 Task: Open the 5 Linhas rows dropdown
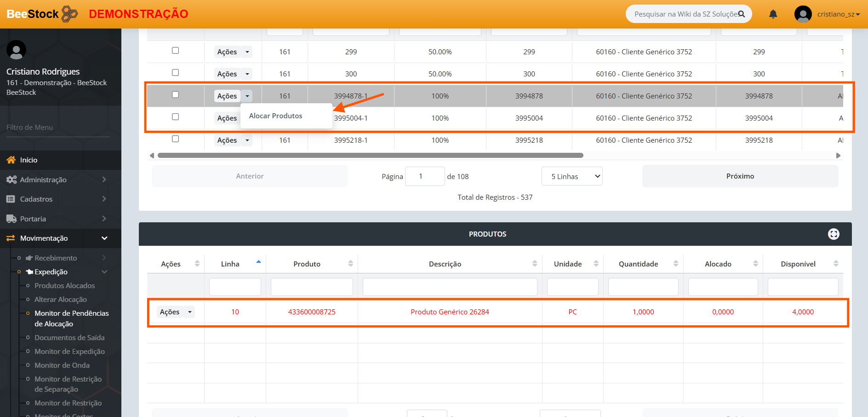572,176
